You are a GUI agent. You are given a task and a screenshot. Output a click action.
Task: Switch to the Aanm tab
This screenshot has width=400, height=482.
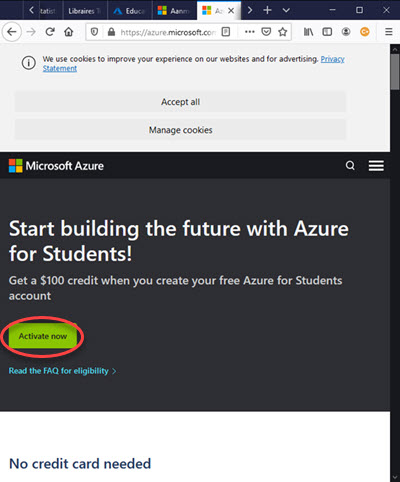175,11
